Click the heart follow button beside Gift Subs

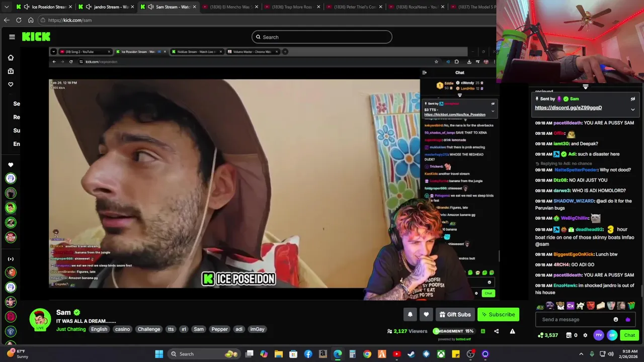tap(426, 314)
